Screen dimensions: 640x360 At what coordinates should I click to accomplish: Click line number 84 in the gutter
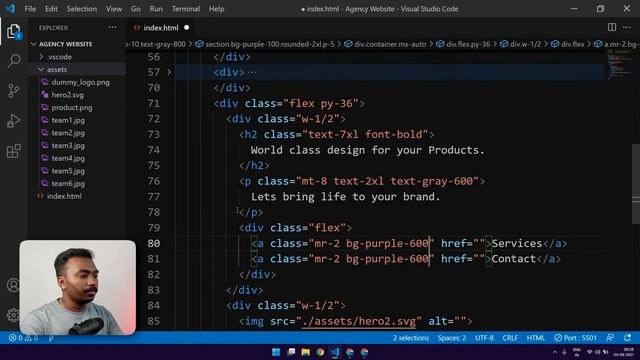[153, 305]
